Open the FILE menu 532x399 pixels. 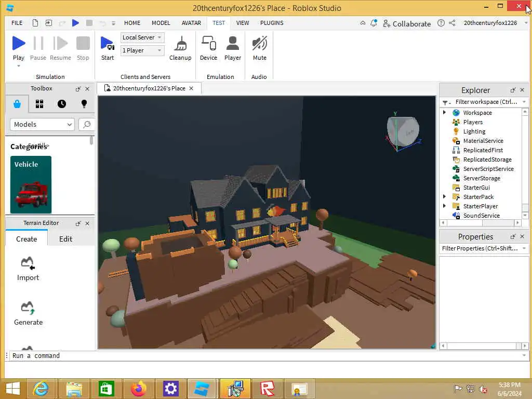pyautogui.click(x=17, y=23)
